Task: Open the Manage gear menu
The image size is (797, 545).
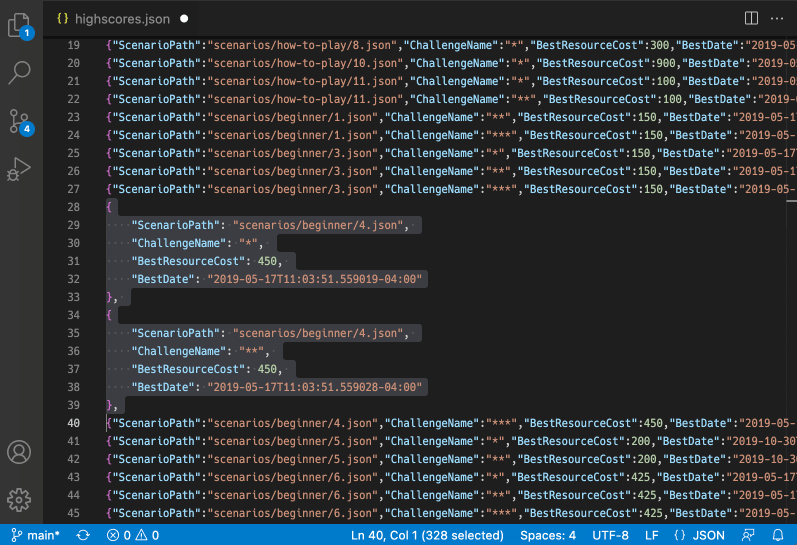Action: 19,500
